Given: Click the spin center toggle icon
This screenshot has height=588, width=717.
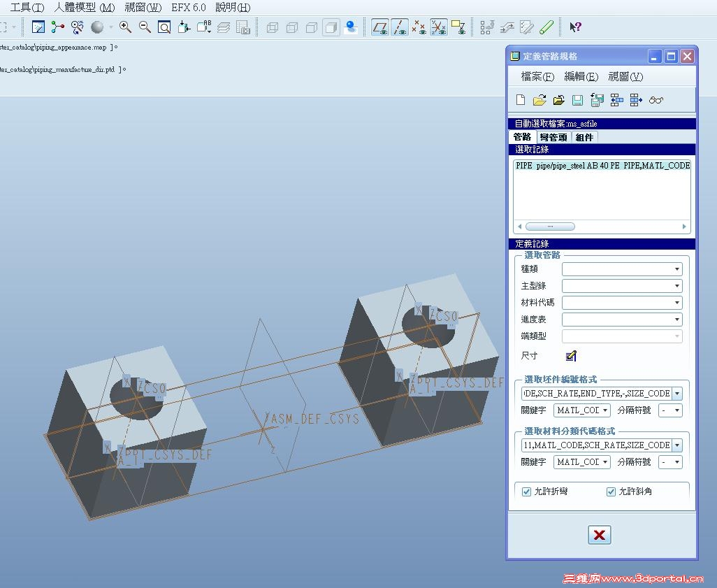Looking at the screenshot, I should 57,27.
